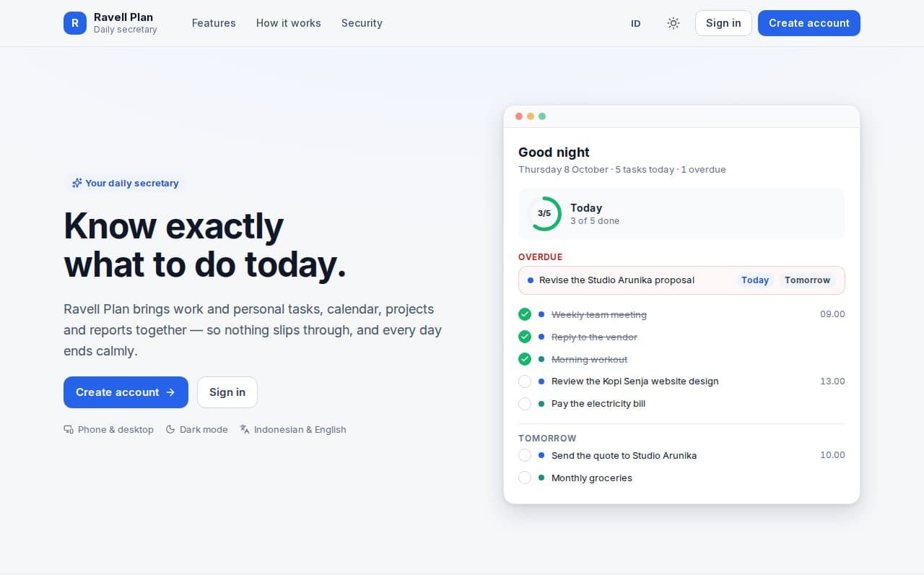The width and height of the screenshot is (924, 578).
Task: Click the blue dot beside Revise the Studio Arunika proposal
Action: point(531,280)
